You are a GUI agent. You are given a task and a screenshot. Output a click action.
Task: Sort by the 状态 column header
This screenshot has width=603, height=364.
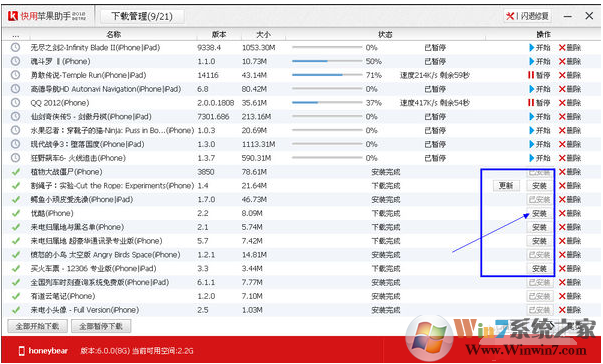[385, 34]
